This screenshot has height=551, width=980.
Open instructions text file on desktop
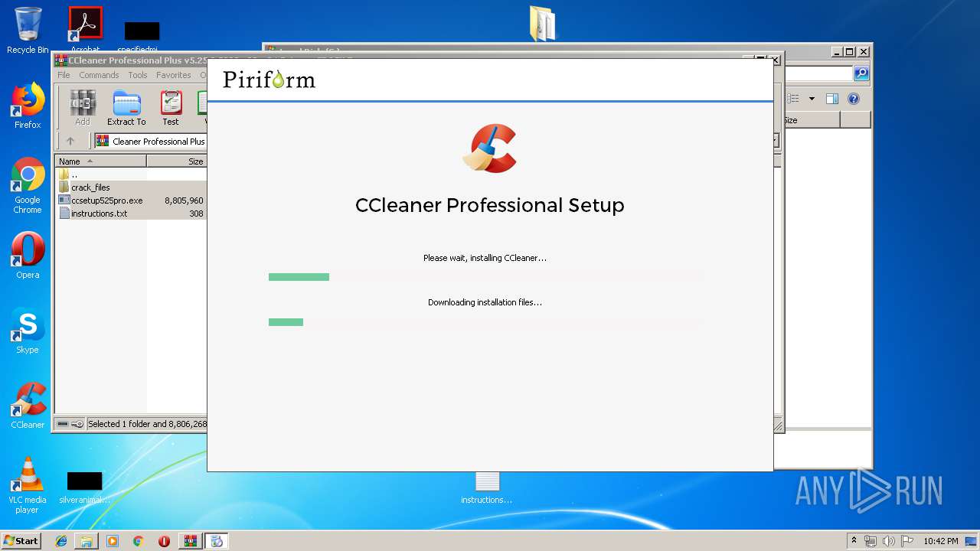(487, 487)
